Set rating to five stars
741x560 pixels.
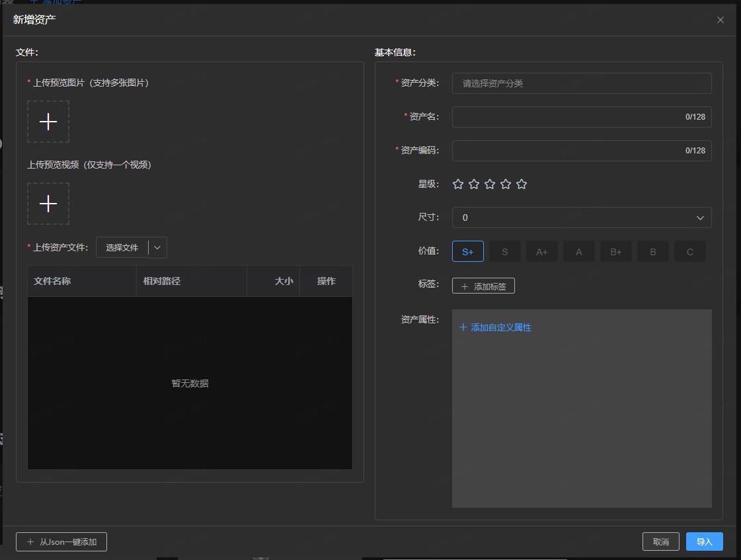522,184
